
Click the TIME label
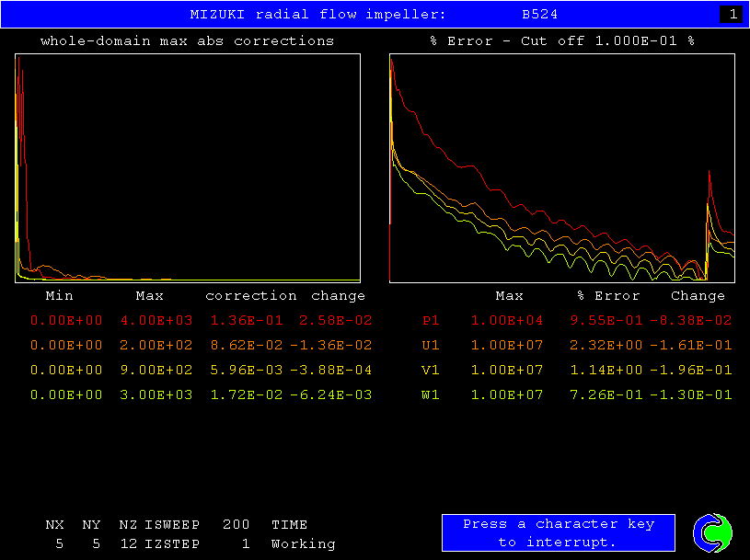289,525
